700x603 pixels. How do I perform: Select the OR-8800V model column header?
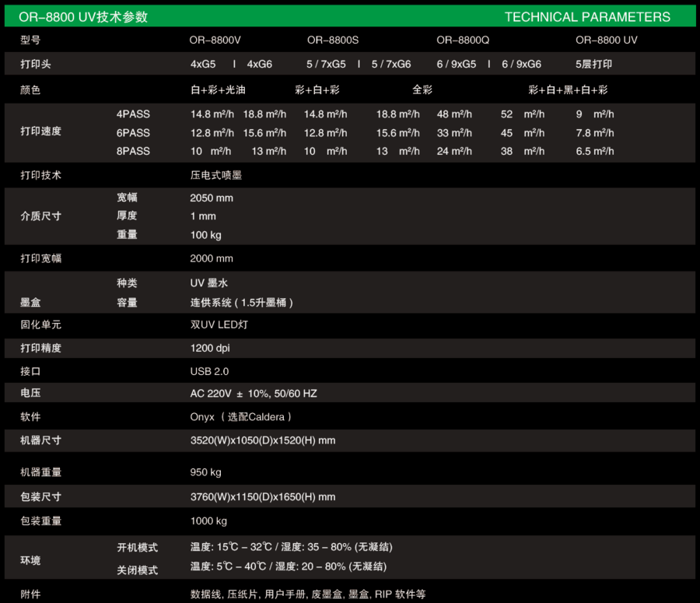click(x=220, y=40)
